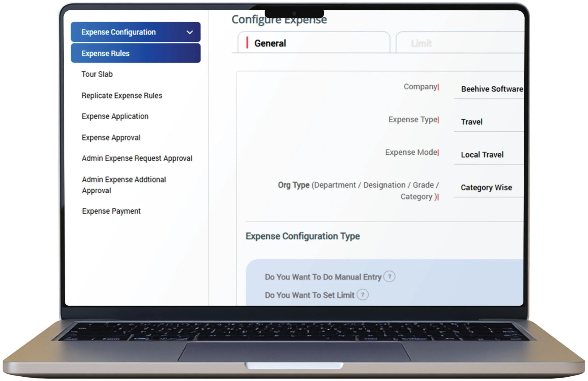
Task: Go to Expense Payment page
Action: (111, 211)
